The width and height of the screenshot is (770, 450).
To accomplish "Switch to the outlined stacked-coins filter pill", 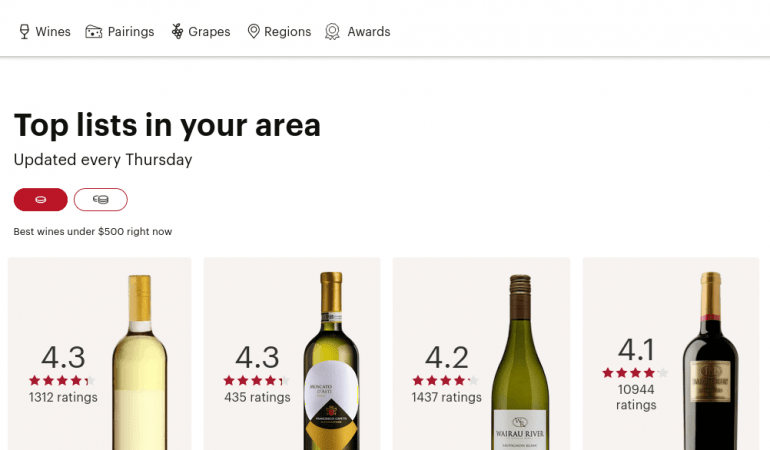I will (x=100, y=200).
